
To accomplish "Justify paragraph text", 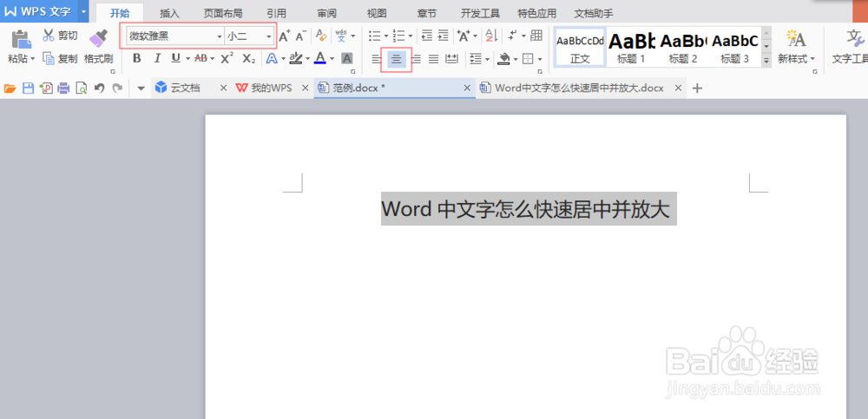I will [434, 58].
